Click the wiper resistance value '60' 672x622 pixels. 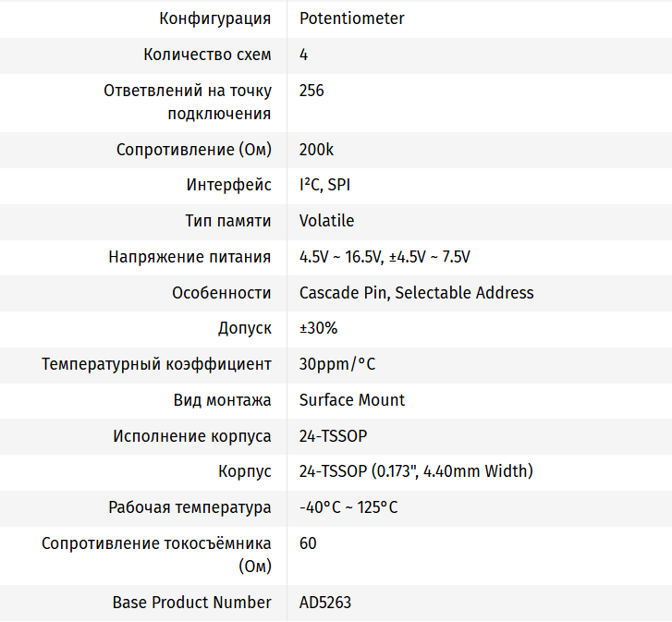tap(308, 543)
